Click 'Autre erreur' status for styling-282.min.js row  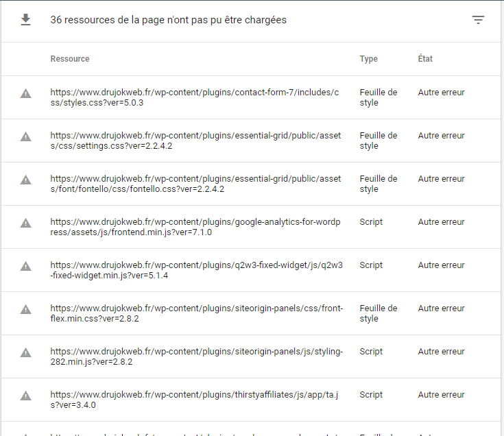pyautogui.click(x=441, y=352)
